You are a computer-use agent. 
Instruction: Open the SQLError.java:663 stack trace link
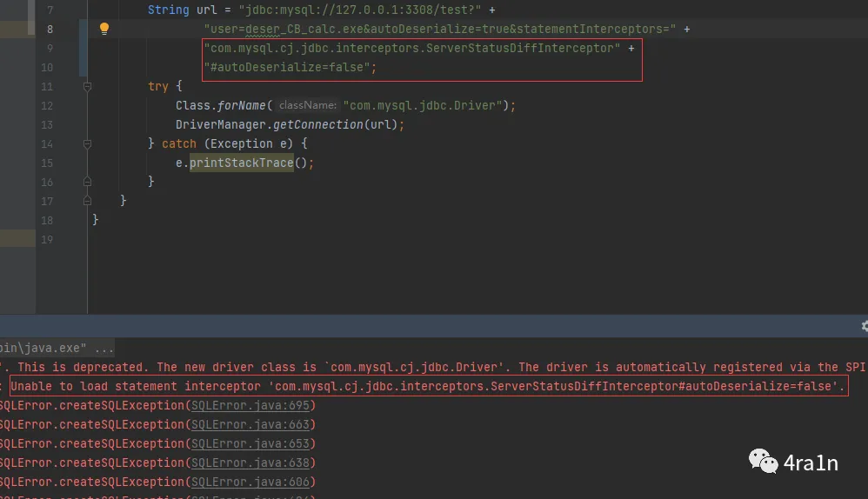252,425
